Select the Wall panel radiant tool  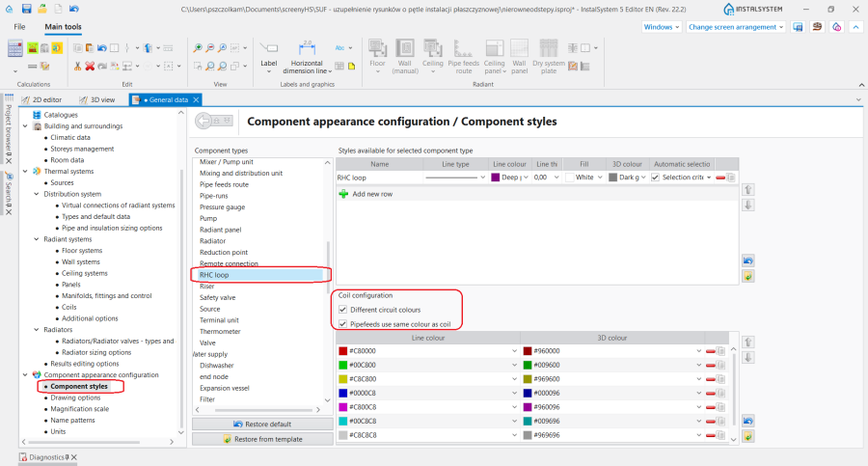(x=519, y=57)
